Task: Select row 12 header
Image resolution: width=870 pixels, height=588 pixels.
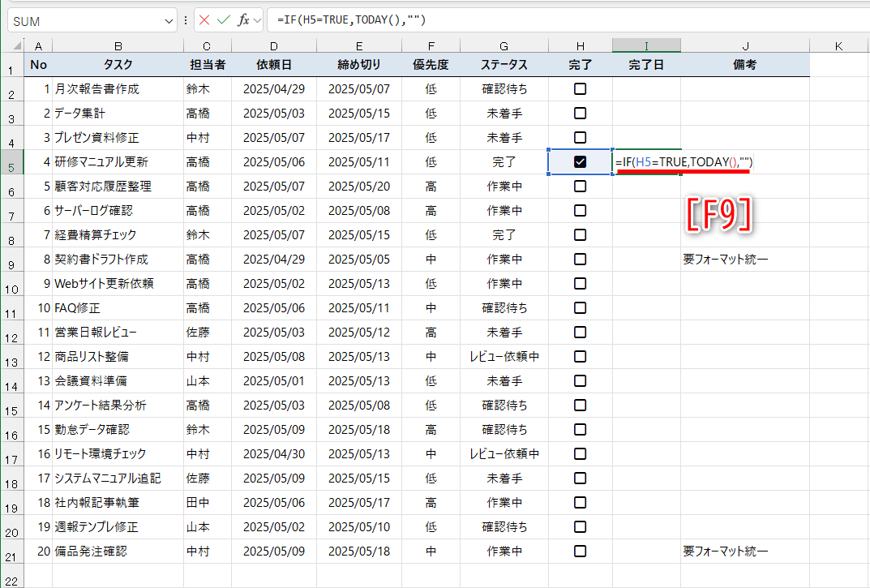Action: click(x=11, y=333)
